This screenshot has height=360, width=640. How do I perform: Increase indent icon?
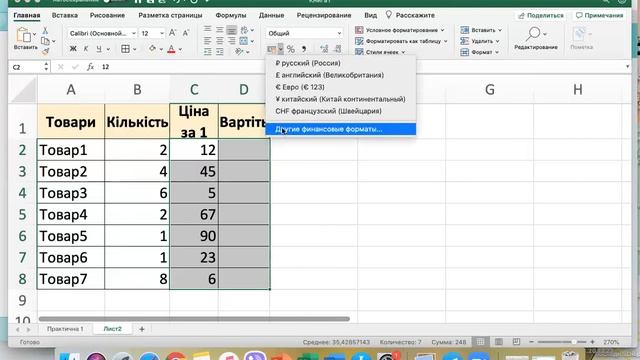click(x=220, y=52)
